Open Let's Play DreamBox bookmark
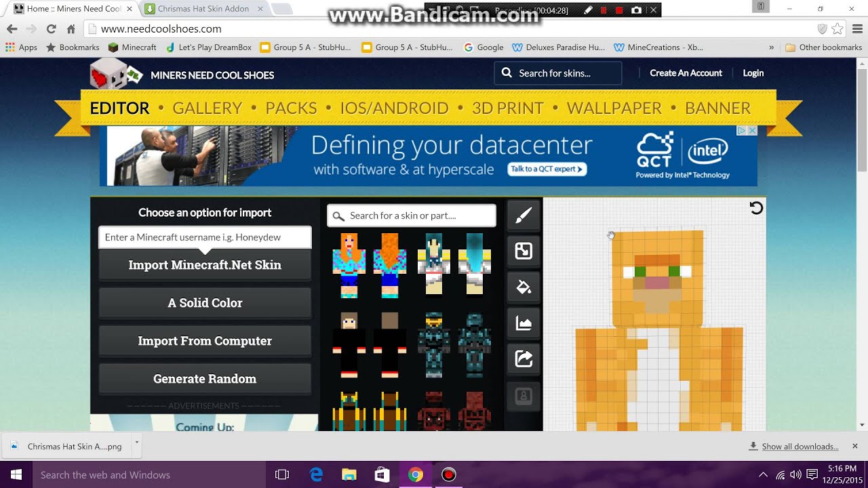This screenshot has width=868, height=488. [x=208, y=47]
